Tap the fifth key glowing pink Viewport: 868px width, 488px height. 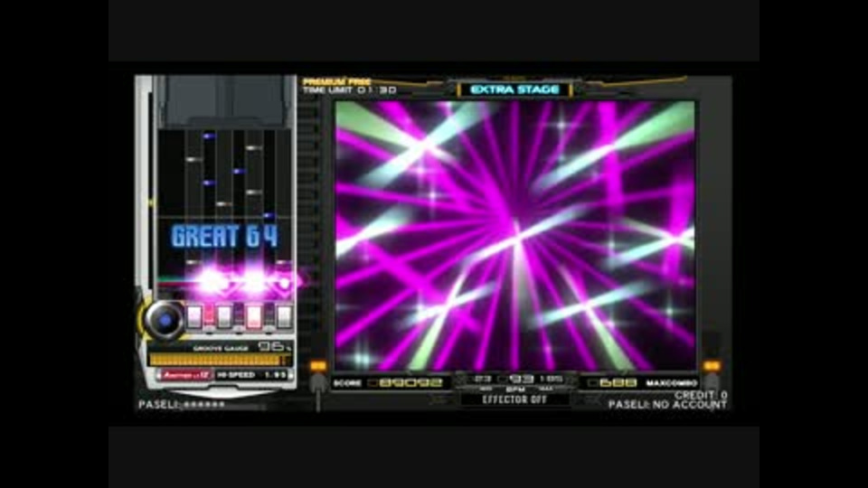pos(254,317)
